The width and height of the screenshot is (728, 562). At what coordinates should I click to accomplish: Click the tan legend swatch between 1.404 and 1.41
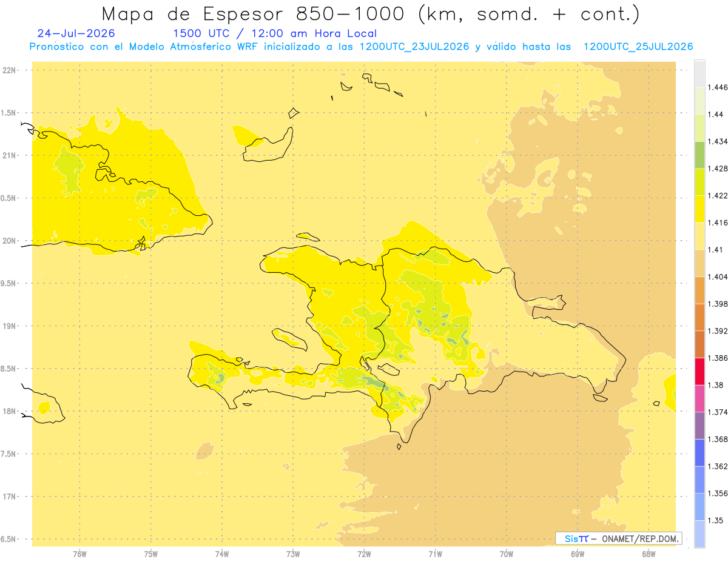[699, 263]
